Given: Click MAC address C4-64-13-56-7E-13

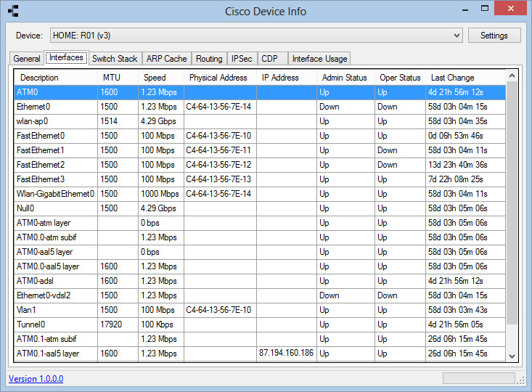Looking at the screenshot, I should pos(218,179).
